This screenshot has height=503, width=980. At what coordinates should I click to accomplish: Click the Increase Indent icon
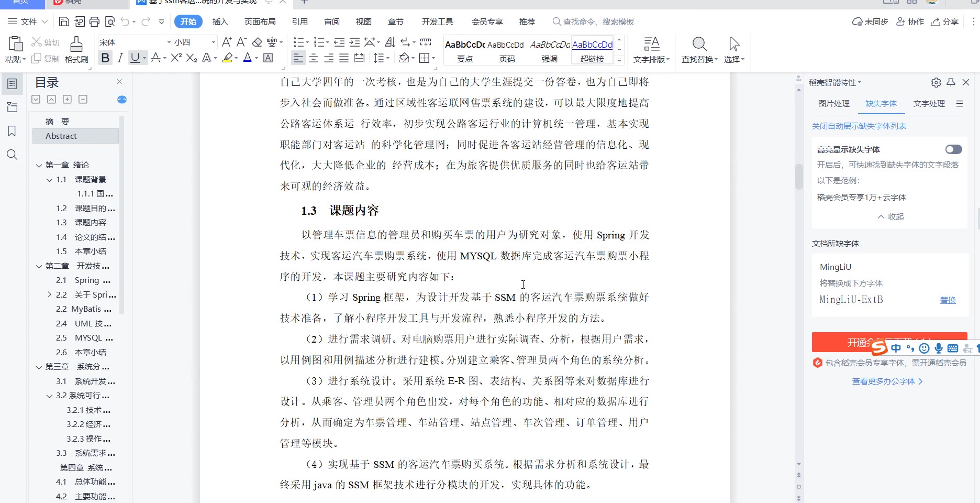point(354,42)
